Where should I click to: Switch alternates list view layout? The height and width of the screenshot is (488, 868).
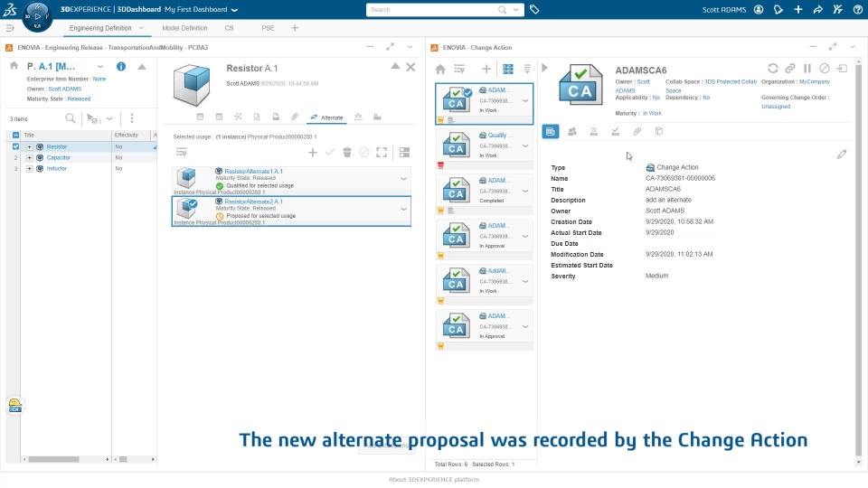pyautogui.click(x=405, y=152)
